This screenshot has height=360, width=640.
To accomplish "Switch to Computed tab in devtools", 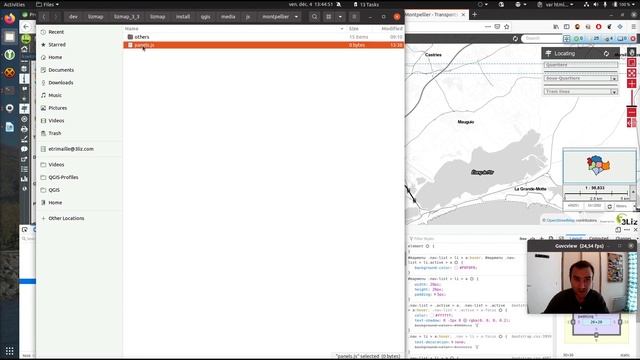I will coord(598,238).
